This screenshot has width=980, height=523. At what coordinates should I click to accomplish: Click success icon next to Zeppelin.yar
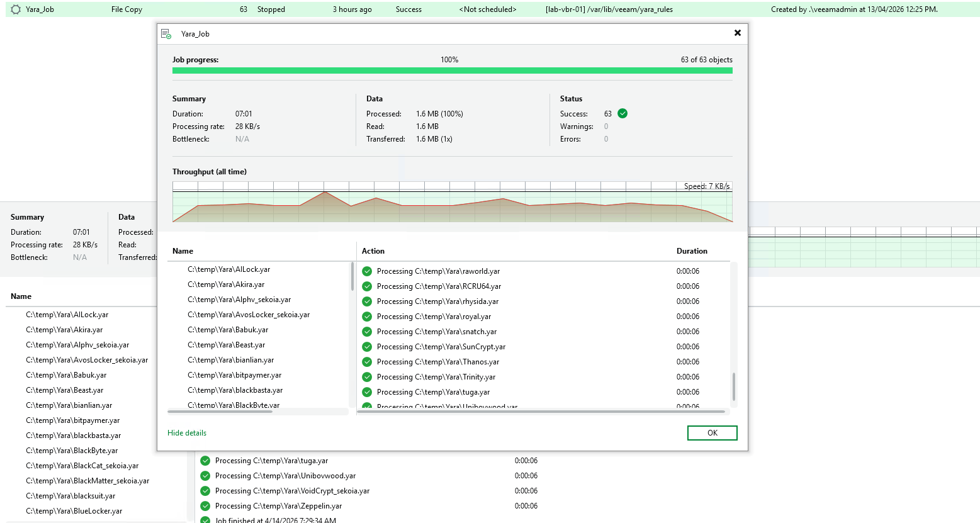click(205, 506)
